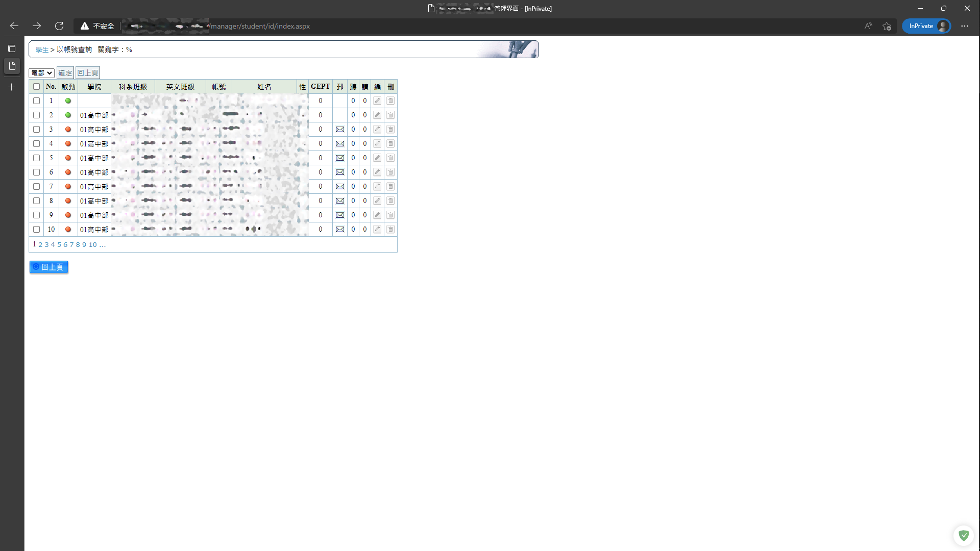Go to results page 2
The height and width of the screenshot is (551, 980).
[40, 245]
